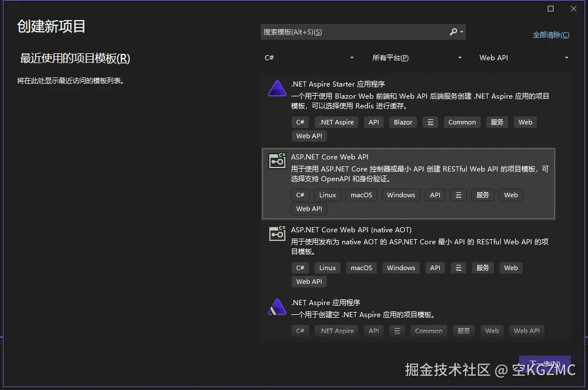Open the C# language filter dropdown
Screen dimensions: 588x390
point(350,57)
